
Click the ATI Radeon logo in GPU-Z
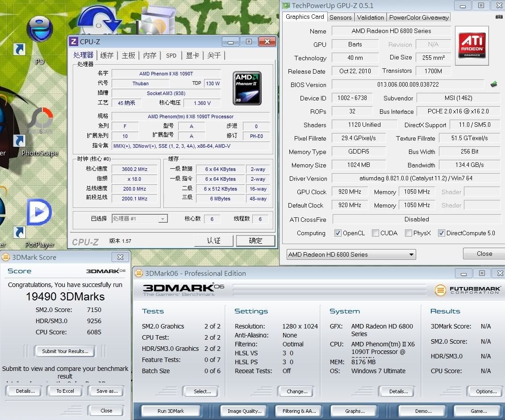(472, 46)
